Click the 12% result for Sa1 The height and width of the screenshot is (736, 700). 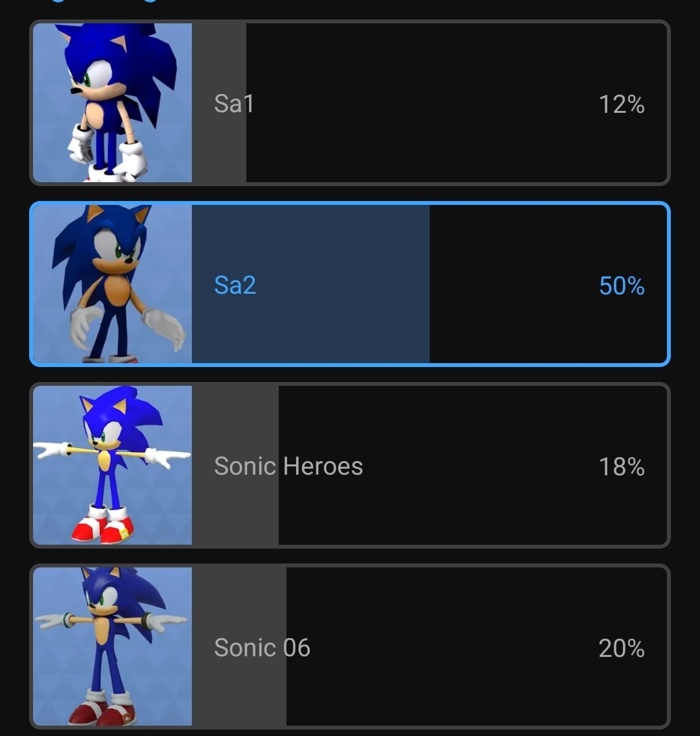coord(622,104)
